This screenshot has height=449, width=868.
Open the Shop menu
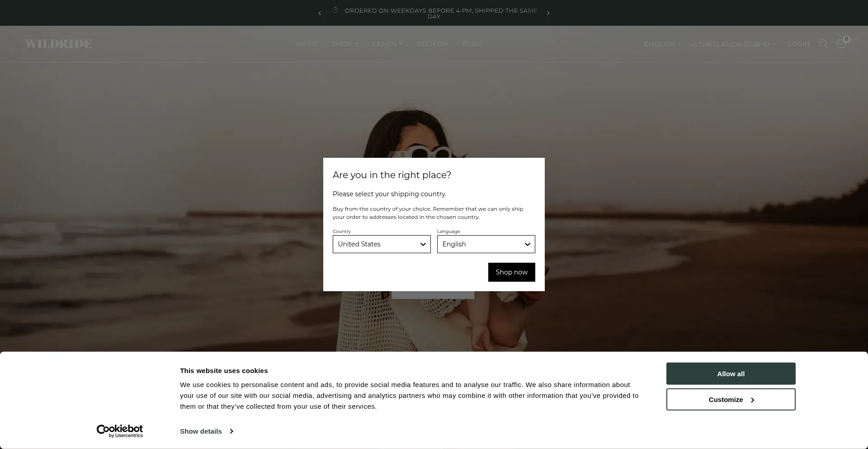click(345, 44)
